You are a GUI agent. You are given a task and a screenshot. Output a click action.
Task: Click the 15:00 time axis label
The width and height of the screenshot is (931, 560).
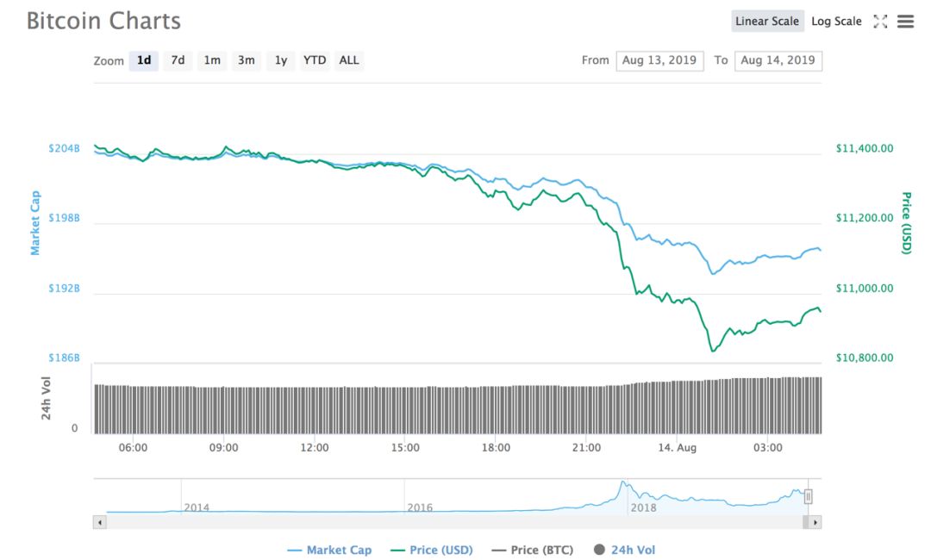405,447
